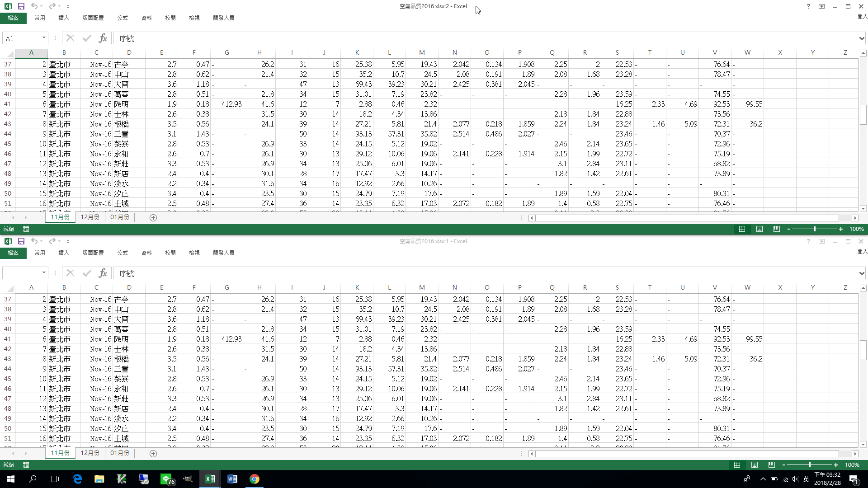Open the Name Box dropdown

click(44, 38)
